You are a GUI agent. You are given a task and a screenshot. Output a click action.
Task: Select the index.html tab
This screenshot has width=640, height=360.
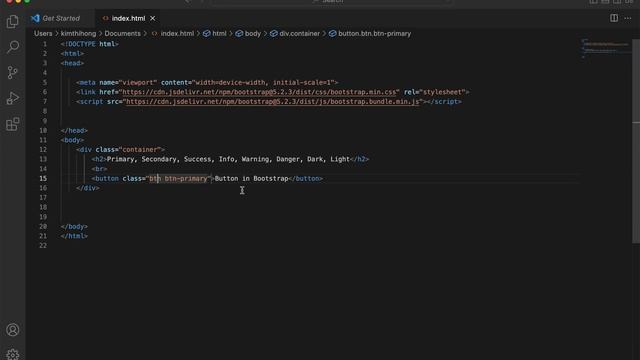tap(128, 18)
